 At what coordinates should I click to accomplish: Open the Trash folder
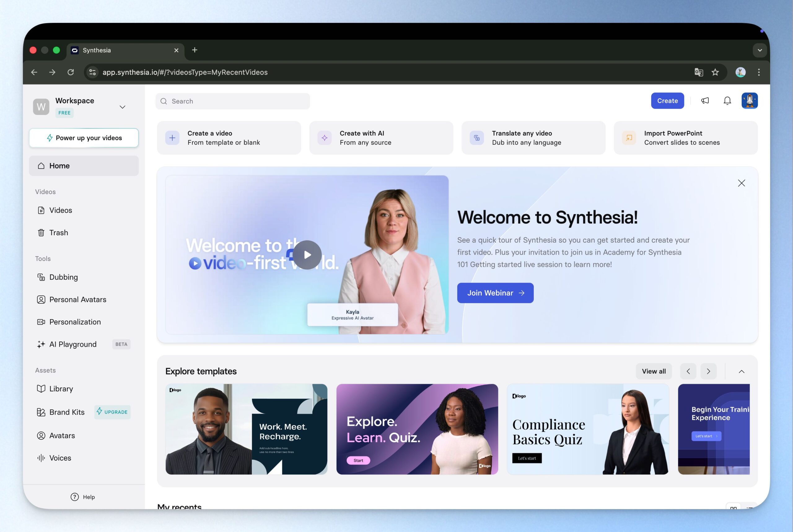point(58,233)
